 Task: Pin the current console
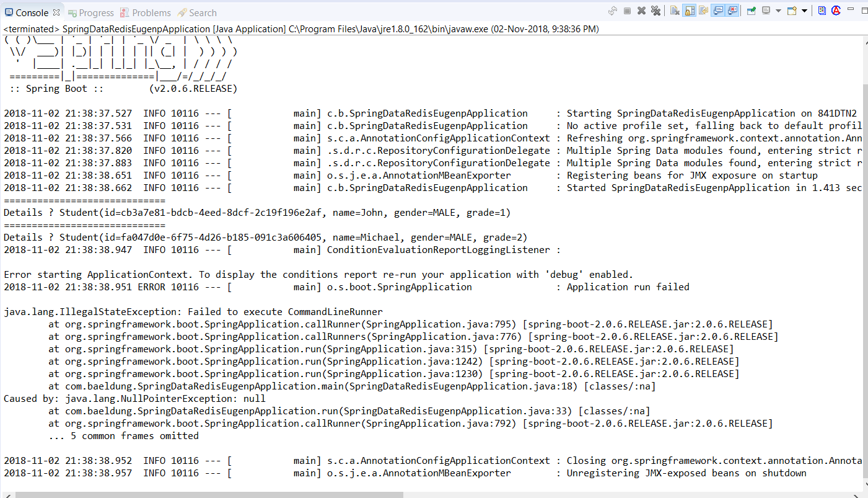[751, 11]
